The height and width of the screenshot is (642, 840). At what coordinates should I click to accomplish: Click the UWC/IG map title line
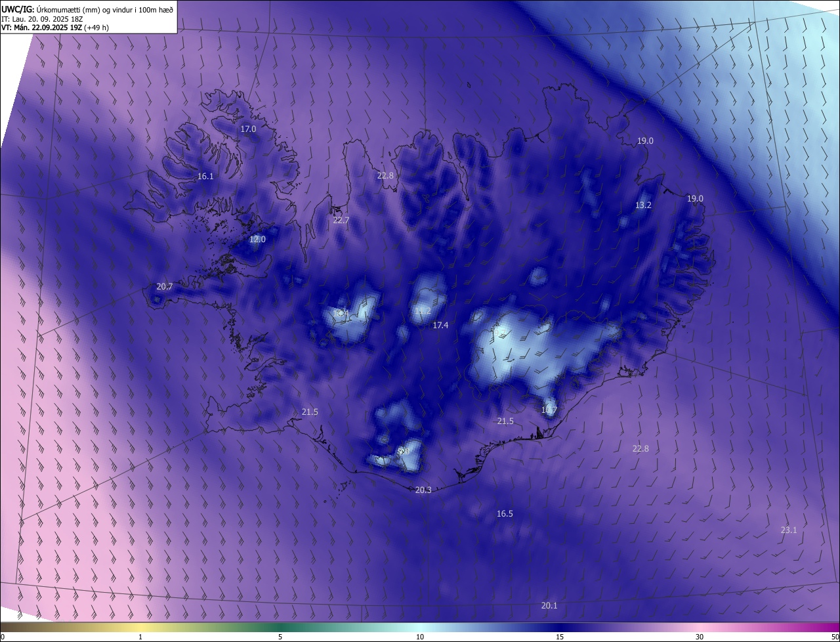87,9
